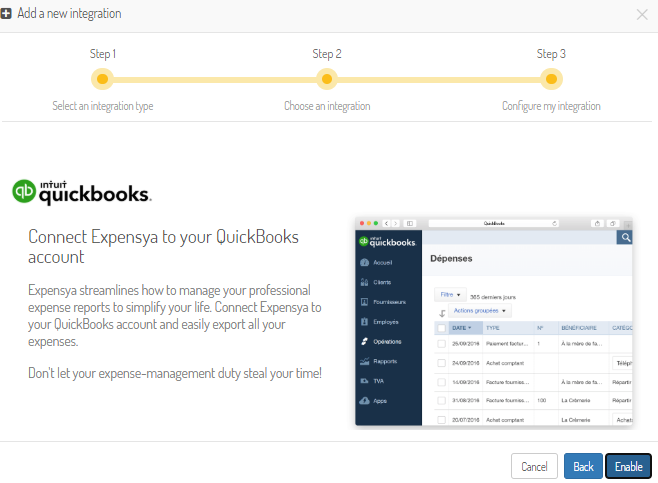The width and height of the screenshot is (658, 483).
Task: Close the Add a new integration dialog
Action: pos(642,15)
